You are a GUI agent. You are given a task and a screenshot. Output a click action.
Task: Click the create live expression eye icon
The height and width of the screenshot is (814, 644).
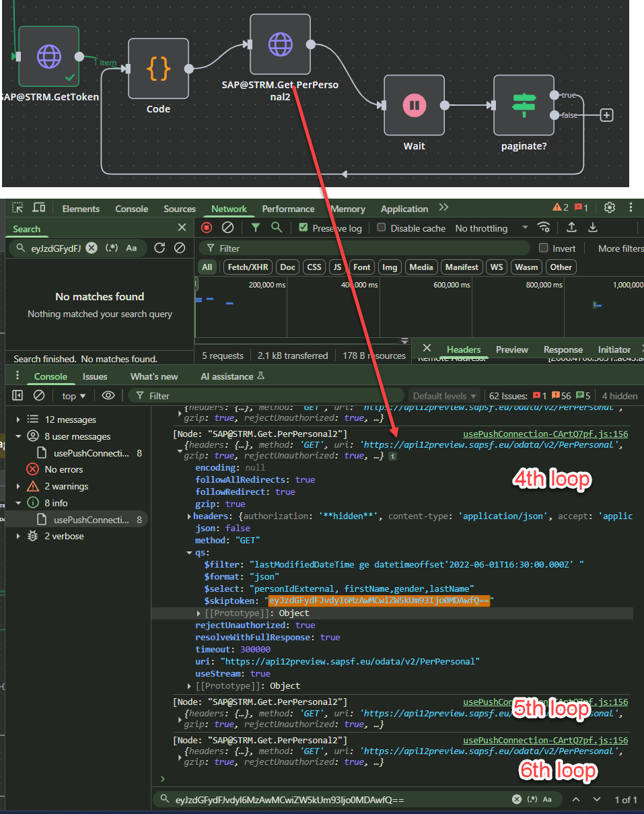108,395
